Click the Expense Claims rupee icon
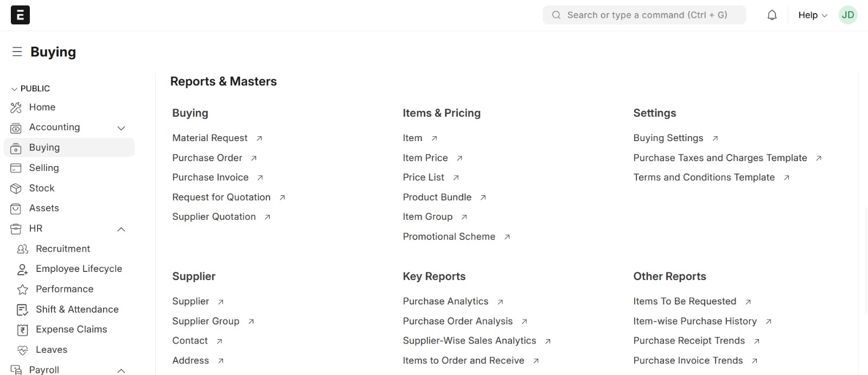The height and width of the screenshot is (375, 868). click(22, 329)
